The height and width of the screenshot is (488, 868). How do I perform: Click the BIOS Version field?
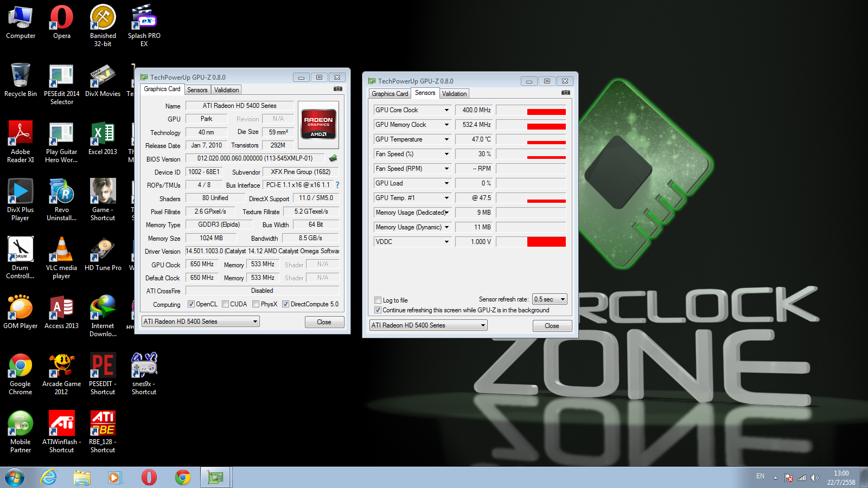(x=255, y=158)
